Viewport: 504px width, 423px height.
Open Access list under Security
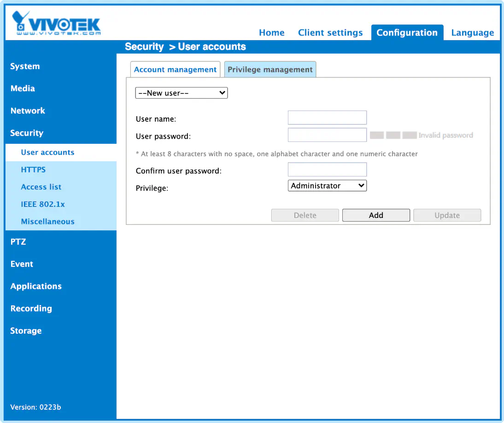pos(41,187)
